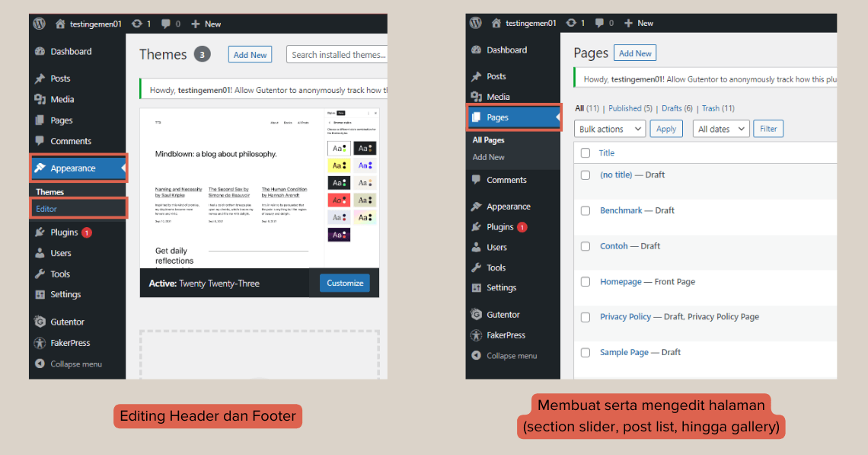Click inside the Search installed themes field
Image resolution: width=868 pixels, height=455 pixels.
click(x=336, y=54)
